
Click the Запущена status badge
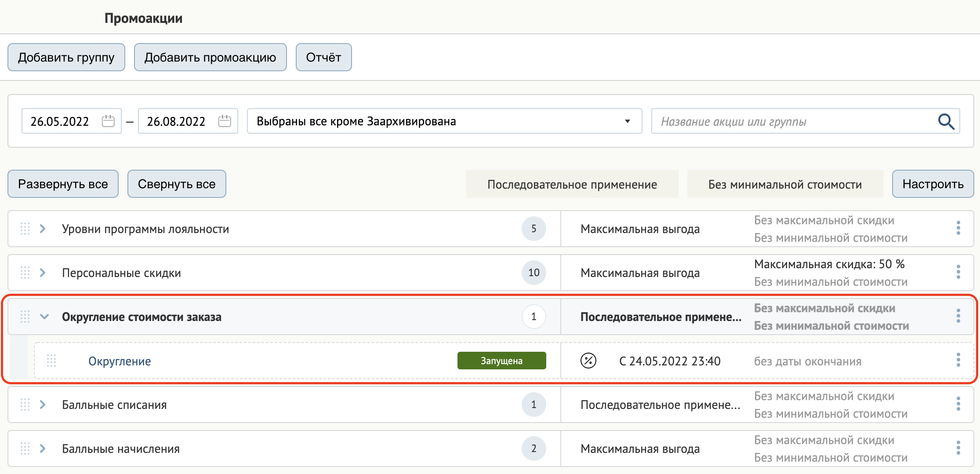click(x=501, y=361)
